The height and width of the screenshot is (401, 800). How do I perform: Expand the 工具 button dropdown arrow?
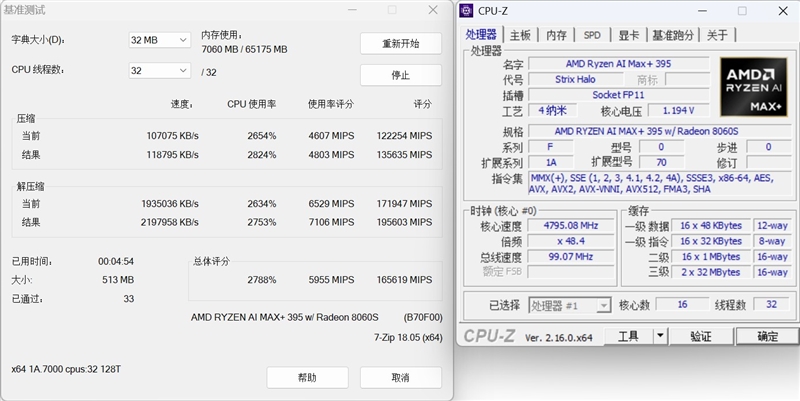point(661,336)
